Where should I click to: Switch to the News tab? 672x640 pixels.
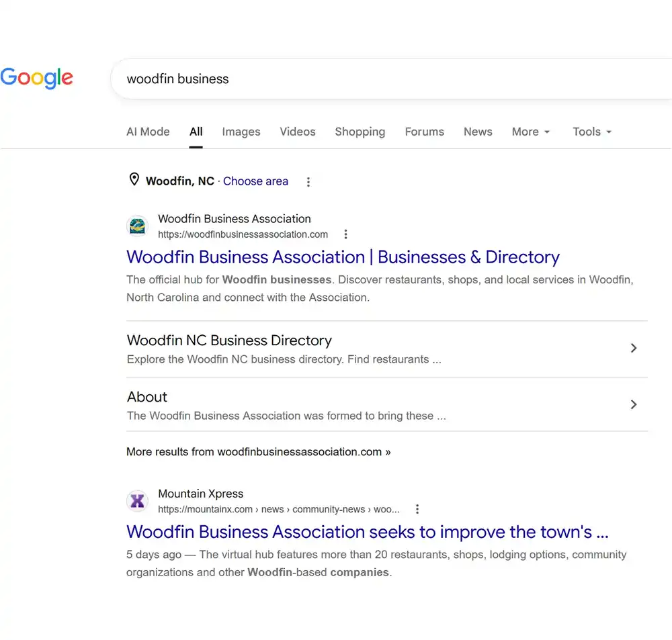tap(478, 132)
